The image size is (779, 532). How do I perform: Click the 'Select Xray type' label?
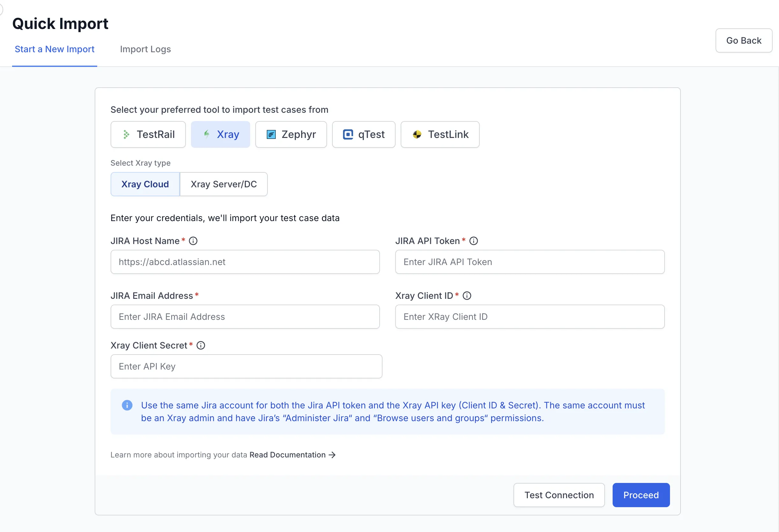tap(141, 163)
